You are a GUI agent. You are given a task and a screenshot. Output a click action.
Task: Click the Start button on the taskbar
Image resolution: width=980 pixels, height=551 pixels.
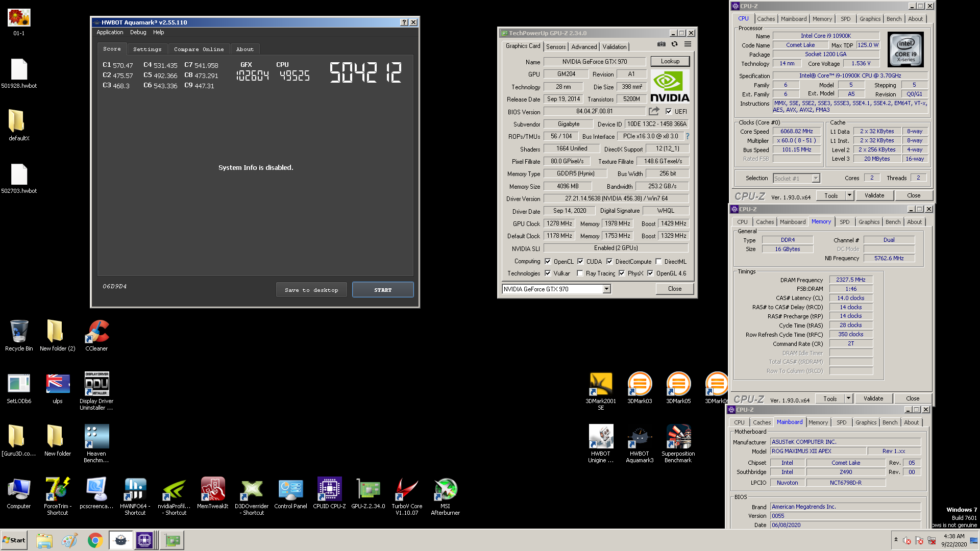tap(14, 540)
